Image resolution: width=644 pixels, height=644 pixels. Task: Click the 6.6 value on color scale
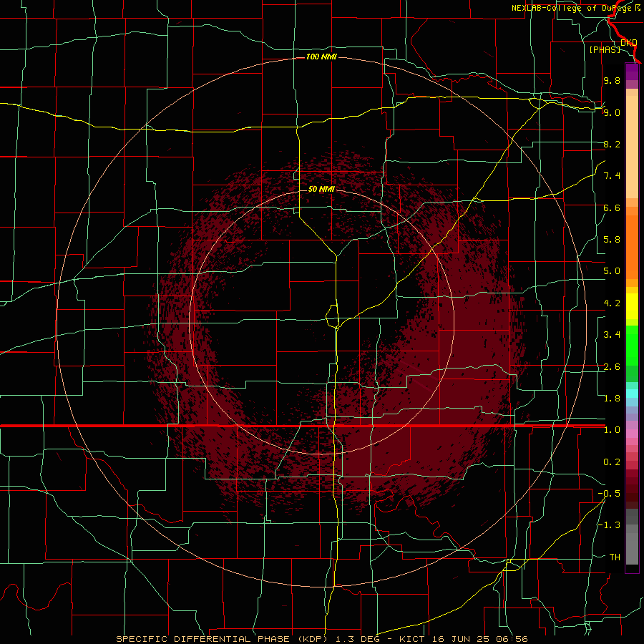612,208
